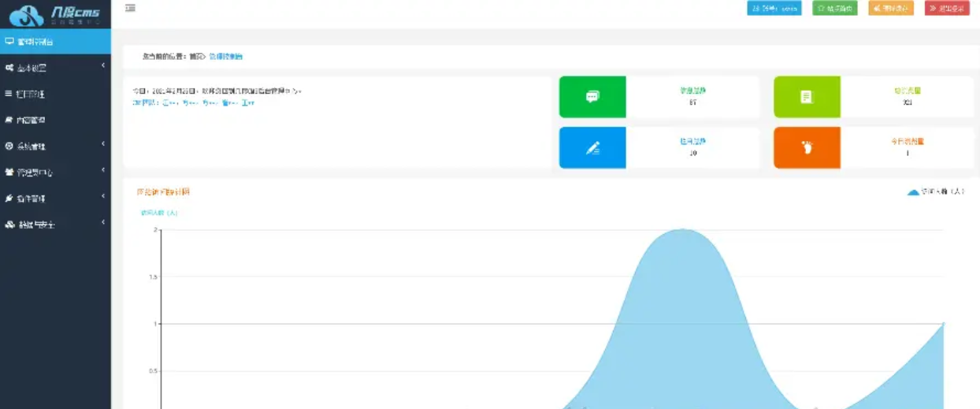Click the user icon inside the blue admin button
Image resolution: width=980 pixels, height=409 pixels.
click(756, 8)
